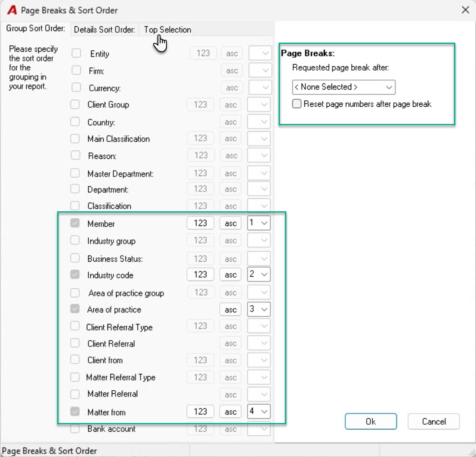The width and height of the screenshot is (476, 457).
Task: Switch to the Details Sort Order tab
Action: tap(104, 30)
